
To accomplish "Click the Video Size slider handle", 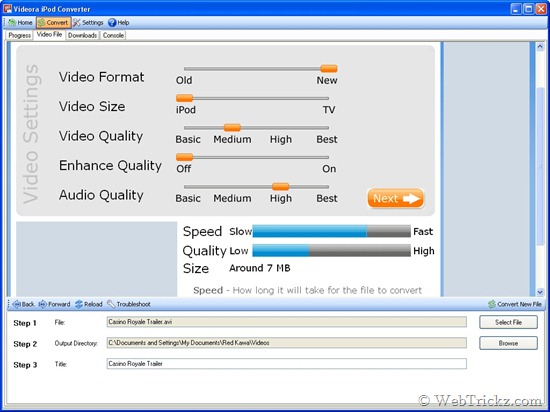I will pos(185,98).
